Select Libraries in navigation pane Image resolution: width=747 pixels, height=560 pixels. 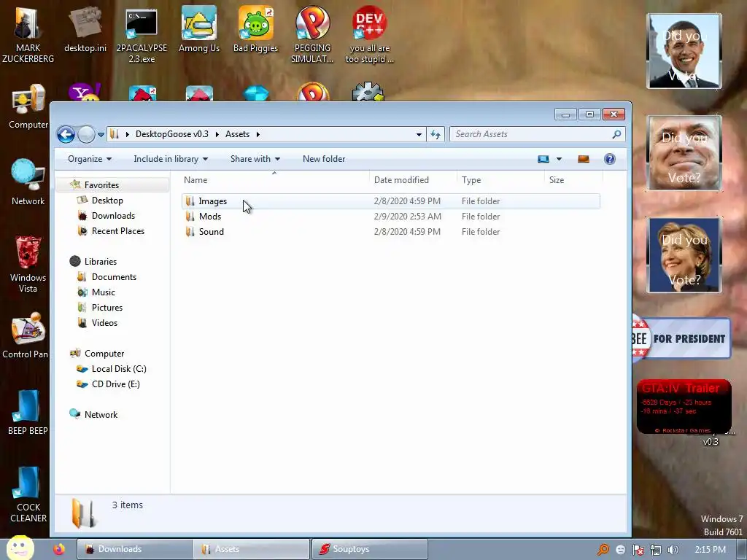click(100, 262)
